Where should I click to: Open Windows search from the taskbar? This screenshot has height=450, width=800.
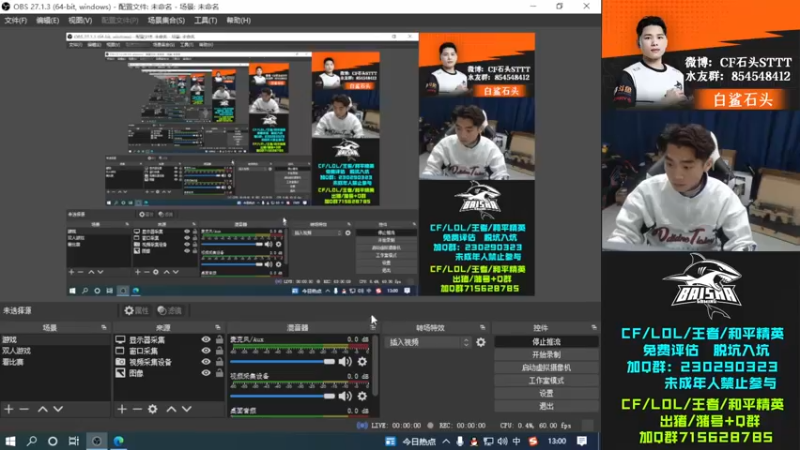(x=32, y=441)
